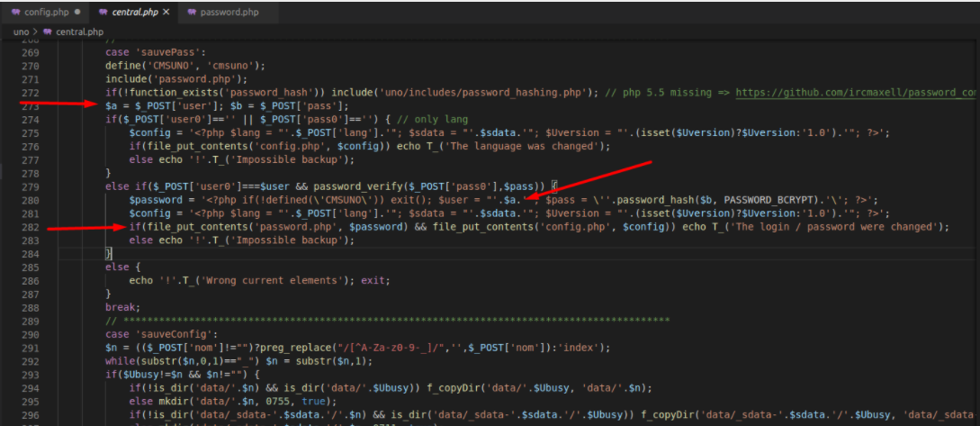Click 'else mkdir' statement on line 295
The image size is (980, 426).
click(234, 401)
